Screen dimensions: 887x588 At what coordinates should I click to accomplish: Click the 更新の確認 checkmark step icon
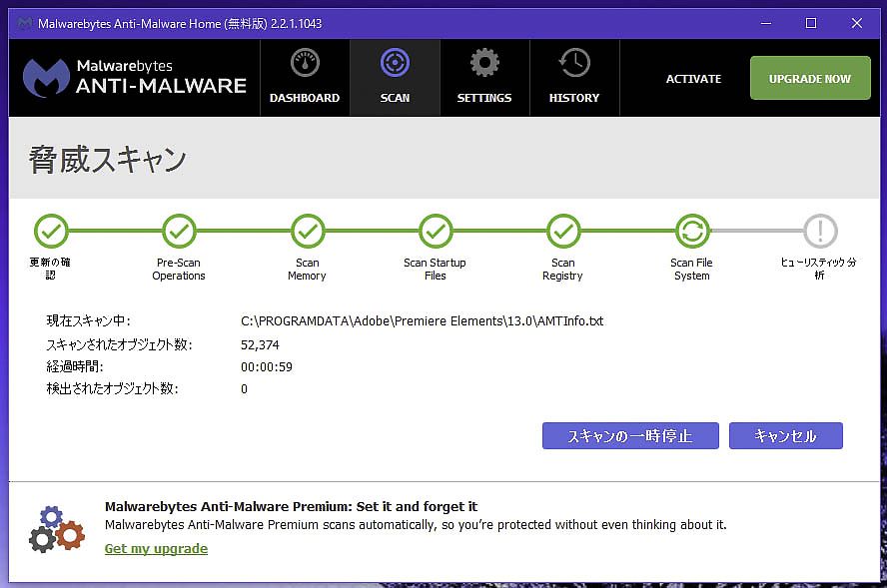[x=51, y=231]
